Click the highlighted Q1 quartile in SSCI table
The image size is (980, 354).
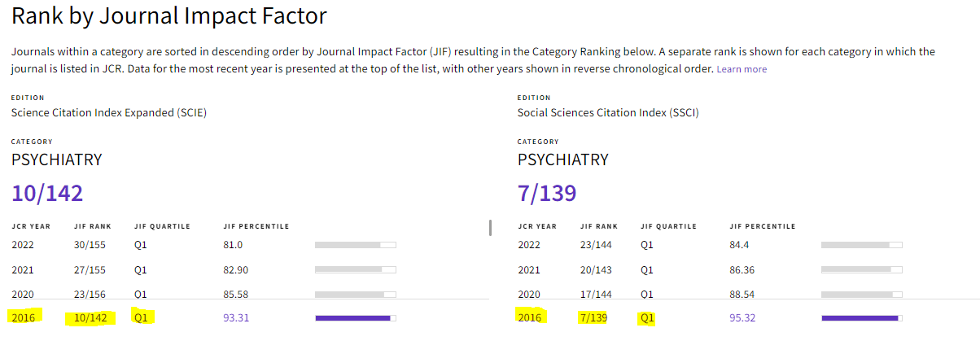click(x=647, y=317)
